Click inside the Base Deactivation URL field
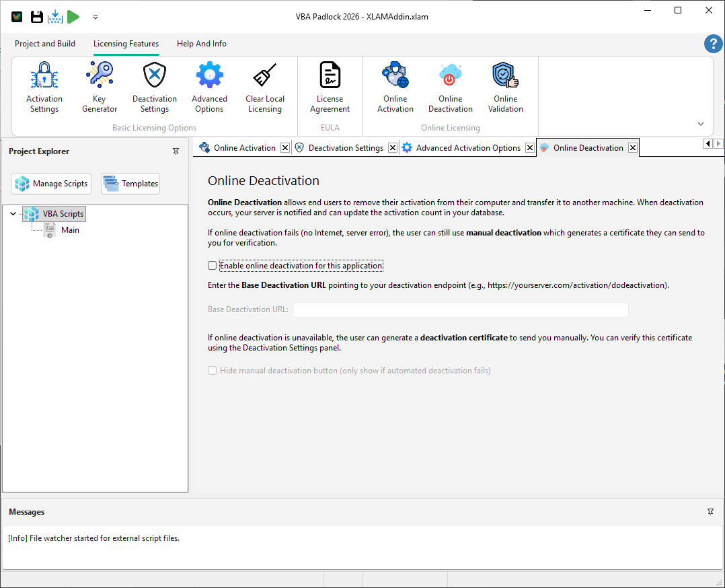This screenshot has width=725, height=588. tap(460, 309)
